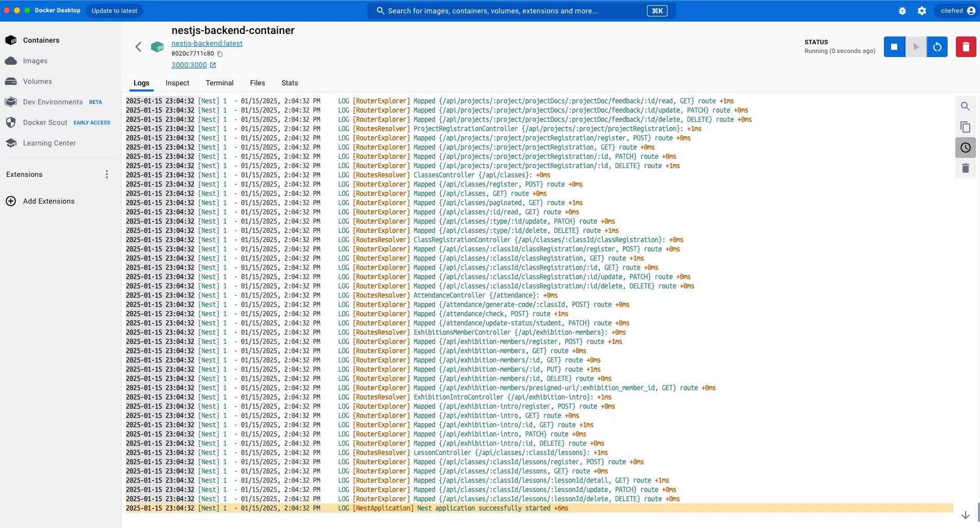
Task: Delete the container with the red trash button
Action: point(966,47)
